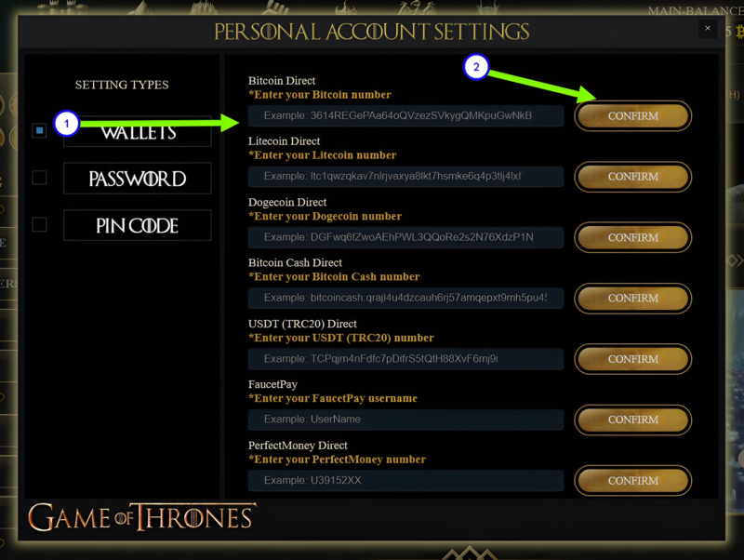Confirm the Dogecoin Direct wallet

click(x=633, y=237)
